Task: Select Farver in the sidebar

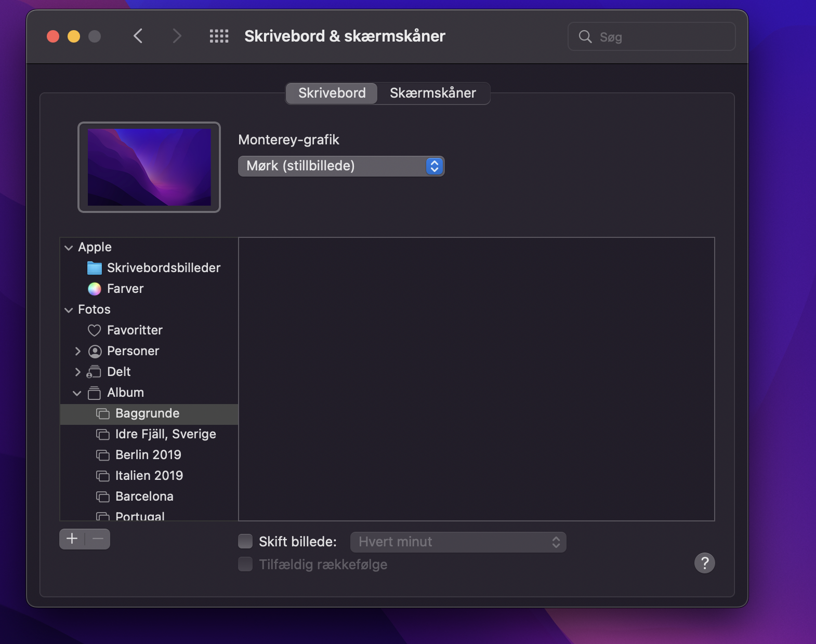Action: 149,289
